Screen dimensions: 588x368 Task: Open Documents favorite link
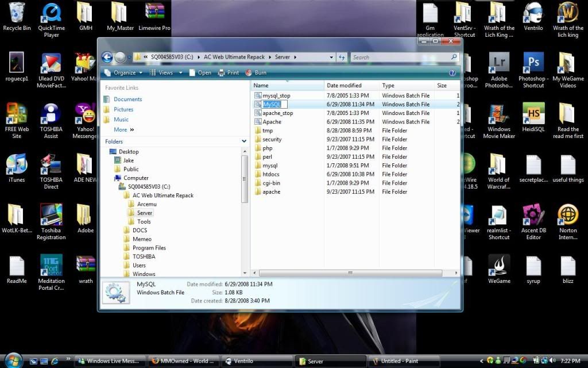click(x=127, y=99)
